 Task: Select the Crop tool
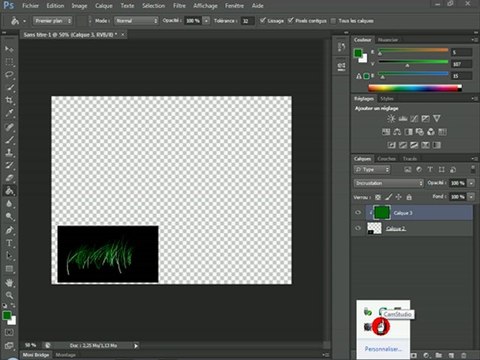[x=9, y=100]
